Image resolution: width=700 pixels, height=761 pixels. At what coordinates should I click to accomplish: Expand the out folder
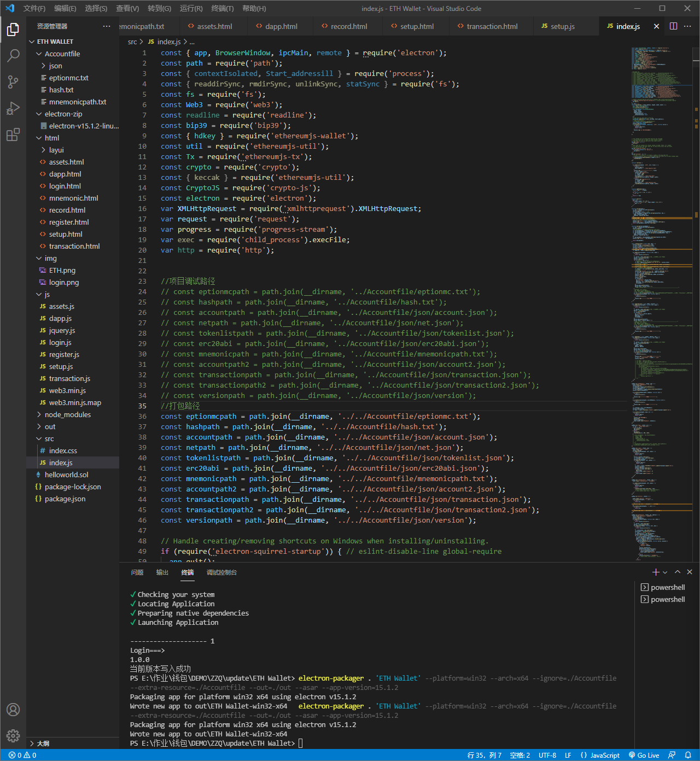[73, 426]
